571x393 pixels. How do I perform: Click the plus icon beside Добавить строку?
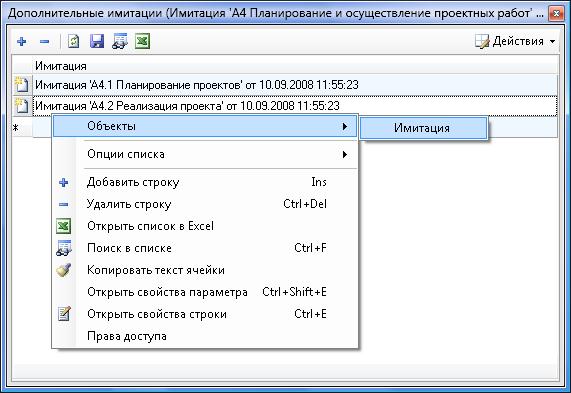click(x=63, y=182)
